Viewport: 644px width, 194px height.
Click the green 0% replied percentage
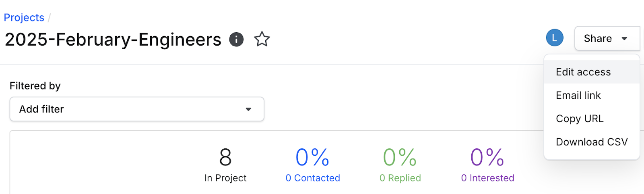tap(400, 157)
